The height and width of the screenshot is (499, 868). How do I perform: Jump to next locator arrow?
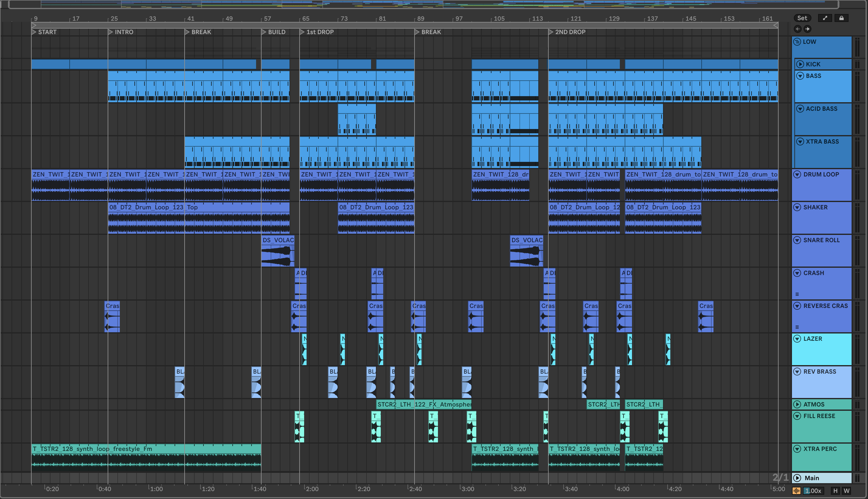tap(807, 29)
